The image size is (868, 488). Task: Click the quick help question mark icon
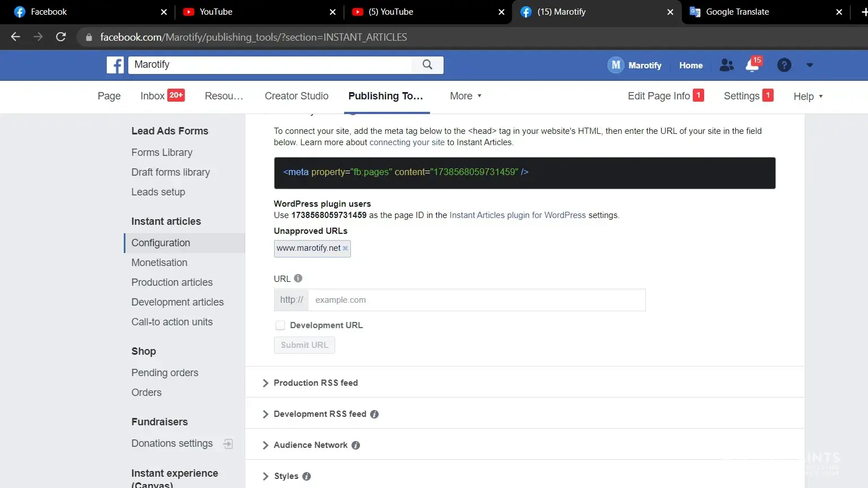[x=784, y=66]
